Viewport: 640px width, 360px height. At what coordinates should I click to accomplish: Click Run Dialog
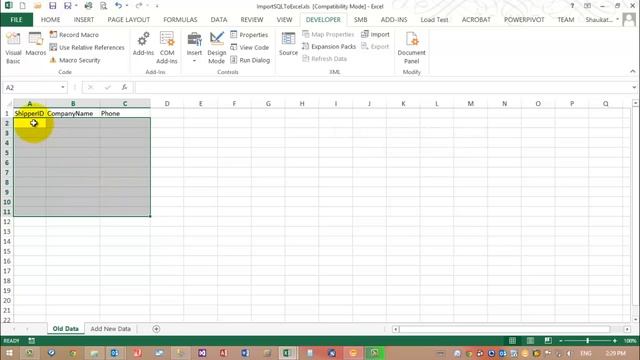coord(250,60)
